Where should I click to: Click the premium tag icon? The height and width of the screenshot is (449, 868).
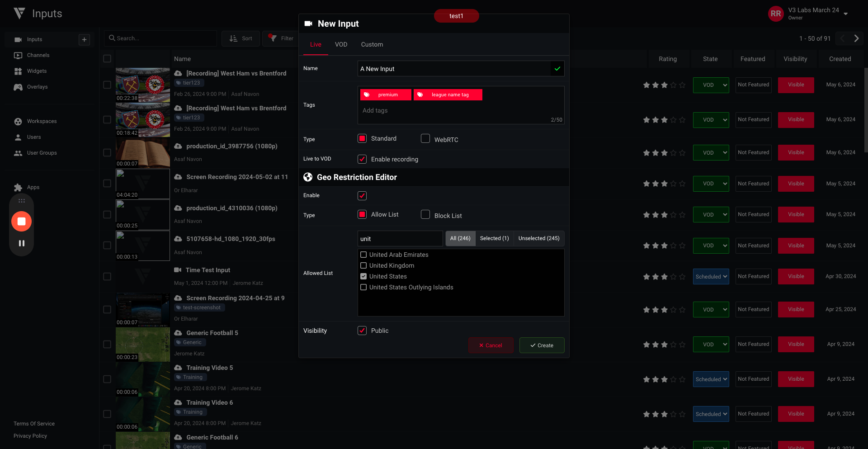(367, 95)
